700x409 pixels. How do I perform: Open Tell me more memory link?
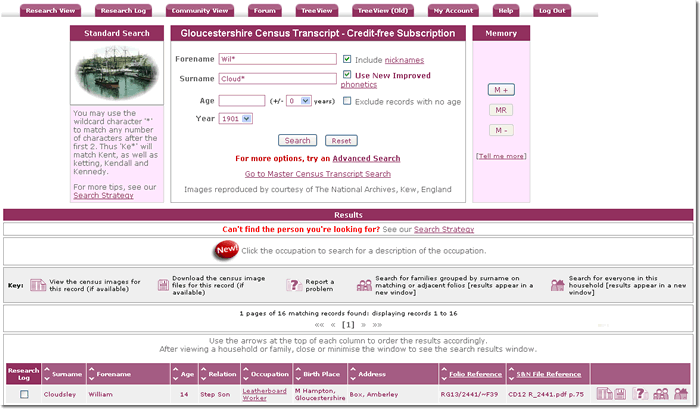(501, 156)
